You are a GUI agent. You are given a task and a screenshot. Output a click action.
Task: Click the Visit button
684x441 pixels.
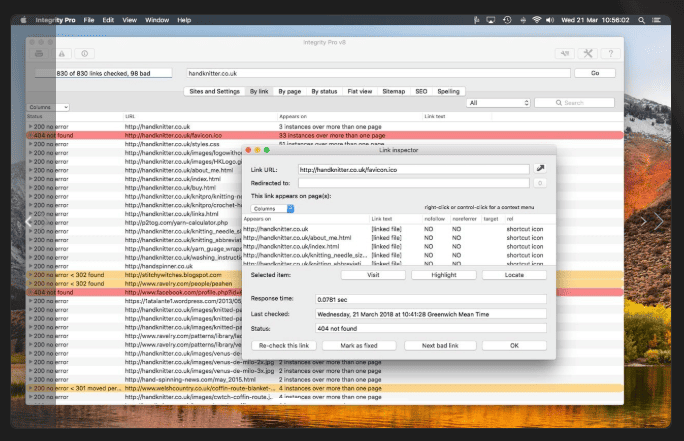tap(373, 275)
